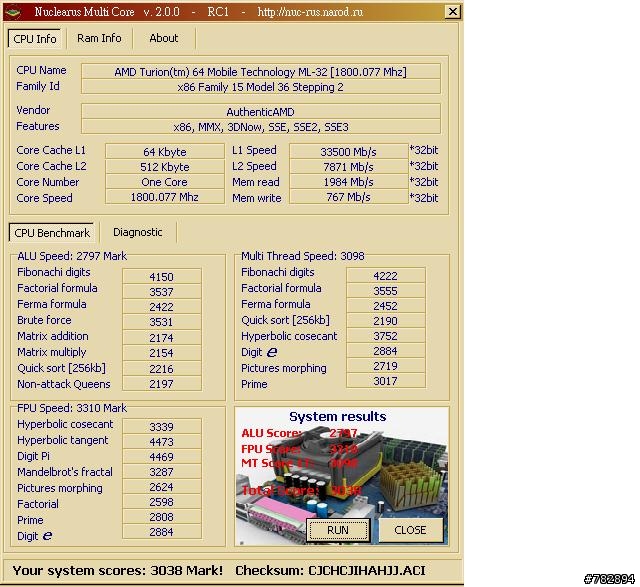Click Non-attack Queens score 2197
Image resolution: width=640 pixels, height=587 pixels.
pos(162,384)
